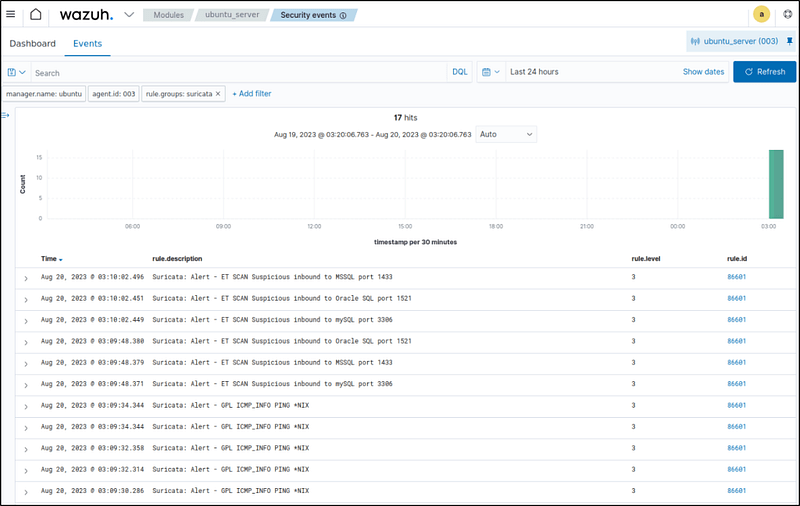Screen dimensions: 800x506
Task: Sort by the Time column header
Action: (x=52, y=258)
